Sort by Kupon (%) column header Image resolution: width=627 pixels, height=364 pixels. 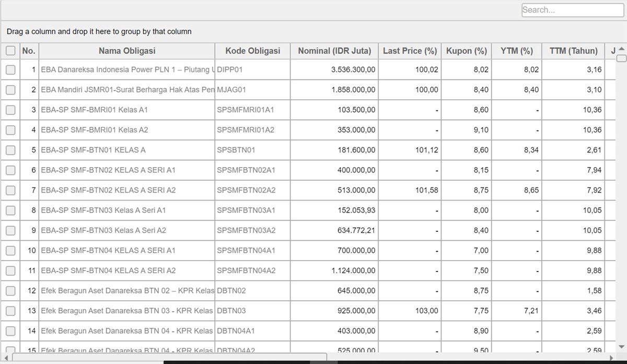click(467, 51)
